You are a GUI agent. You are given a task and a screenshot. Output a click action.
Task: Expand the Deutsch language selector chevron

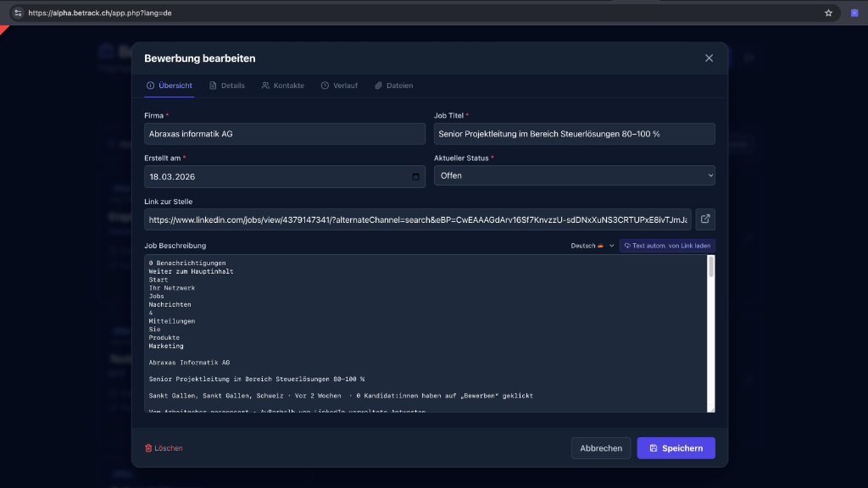click(x=611, y=245)
